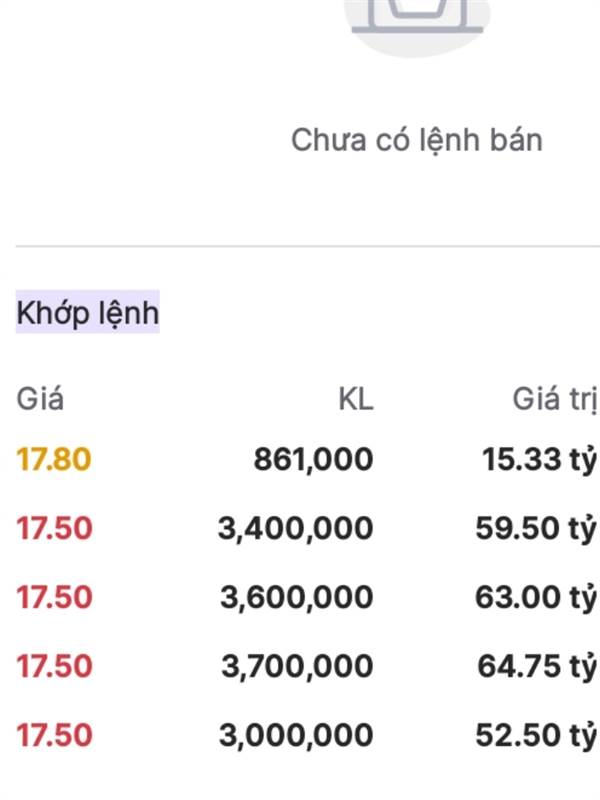
Task: Click the 63.00 tỷ value
Action: pyautogui.click(x=536, y=597)
